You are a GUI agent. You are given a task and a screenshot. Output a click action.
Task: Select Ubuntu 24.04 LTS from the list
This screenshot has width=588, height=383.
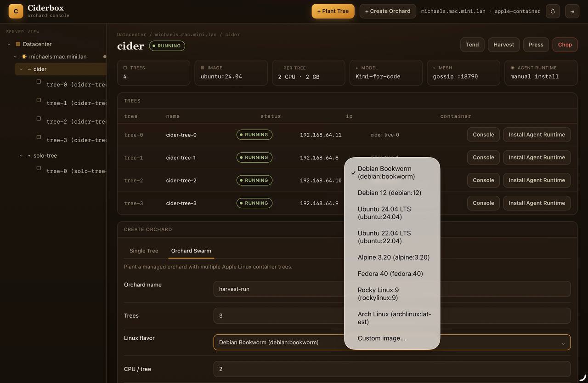[x=392, y=213]
